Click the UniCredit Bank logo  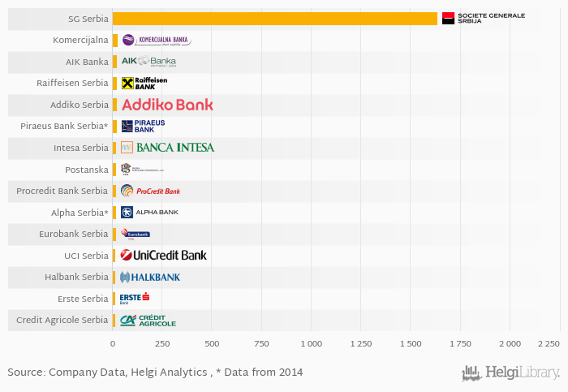pos(163,256)
